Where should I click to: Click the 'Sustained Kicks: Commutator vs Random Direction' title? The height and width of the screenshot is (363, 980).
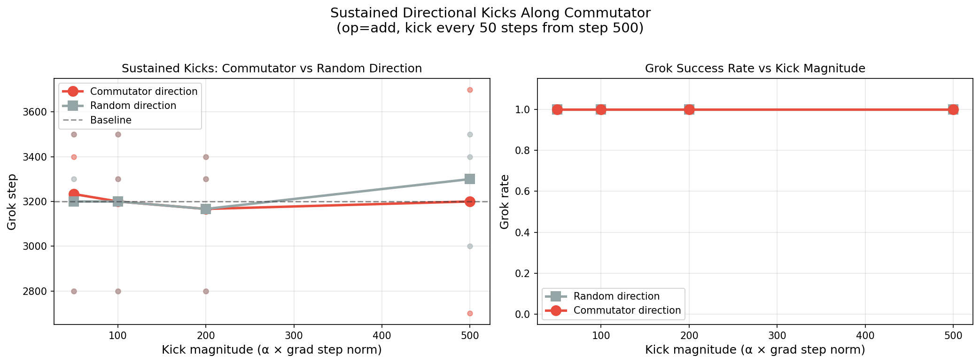tap(272, 69)
